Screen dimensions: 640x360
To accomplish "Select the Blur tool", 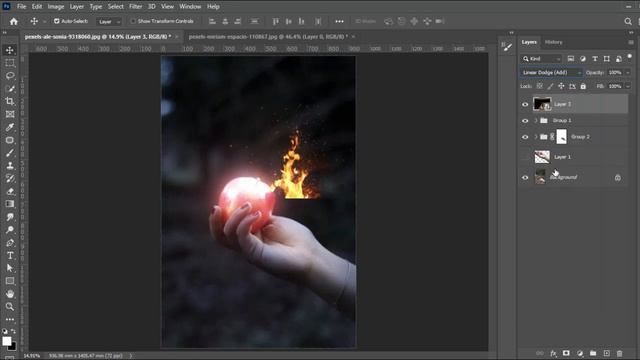I will coord(10,217).
